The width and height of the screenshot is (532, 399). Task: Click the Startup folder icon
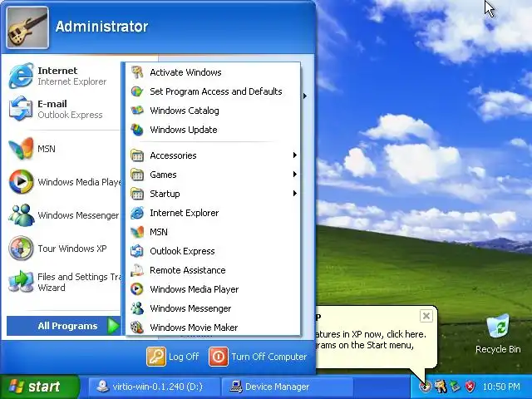pyautogui.click(x=137, y=194)
